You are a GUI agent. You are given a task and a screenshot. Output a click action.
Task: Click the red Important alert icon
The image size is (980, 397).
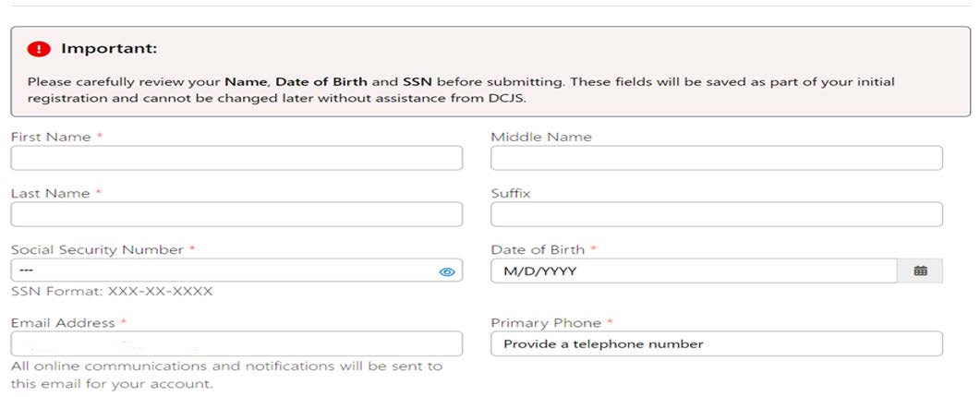tap(39, 49)
